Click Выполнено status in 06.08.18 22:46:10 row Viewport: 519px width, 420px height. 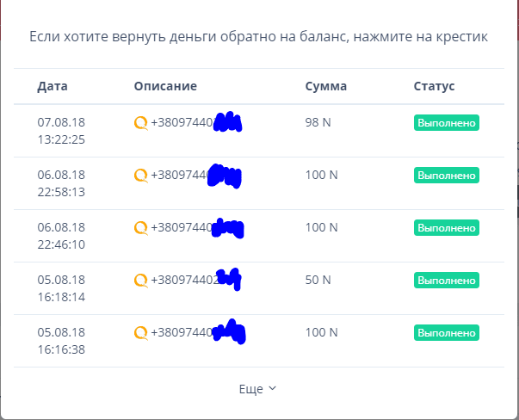(x=447, y=228)
